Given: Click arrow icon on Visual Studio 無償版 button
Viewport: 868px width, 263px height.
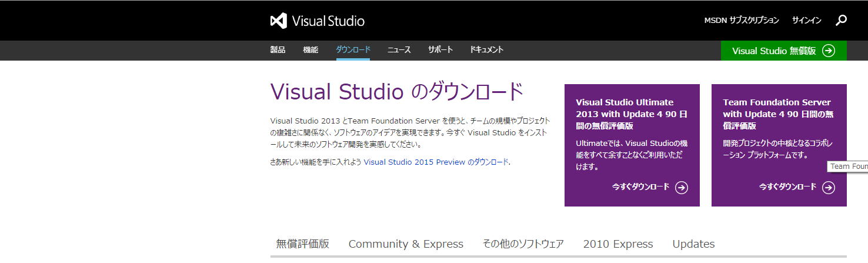Looking at the screenshot, I should (829, 51).
